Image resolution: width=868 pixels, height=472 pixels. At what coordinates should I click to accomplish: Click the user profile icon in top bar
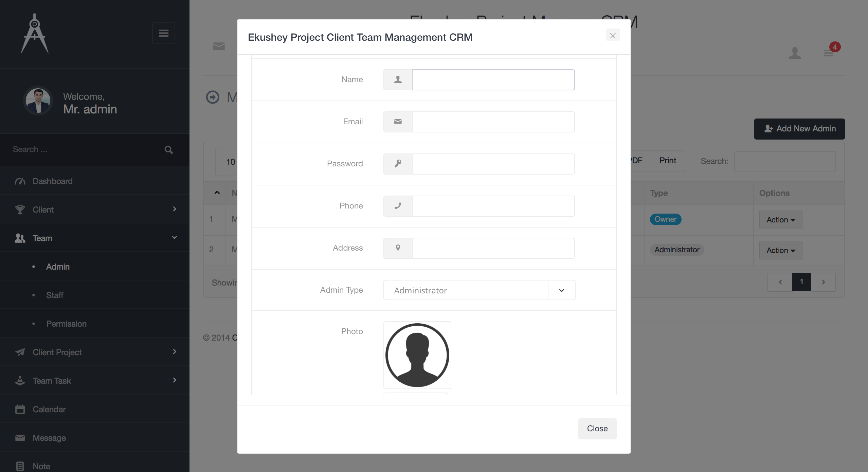click(795, 53)
